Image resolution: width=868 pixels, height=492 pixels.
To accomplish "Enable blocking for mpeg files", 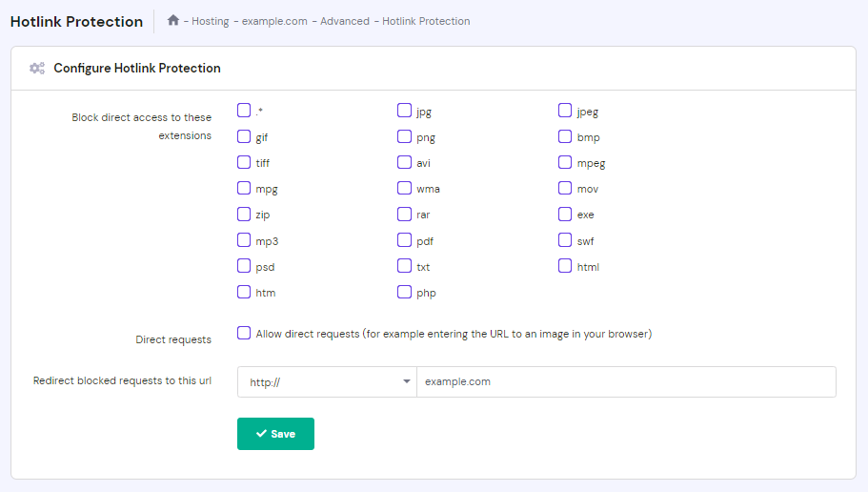I will click(565, 162).
